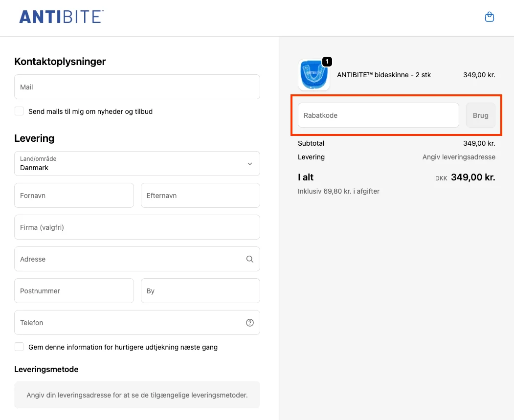This screenshot has height=420, width=514.
Task: Enable emails about nyheder og tilbud
Action: tap(19, 111)
